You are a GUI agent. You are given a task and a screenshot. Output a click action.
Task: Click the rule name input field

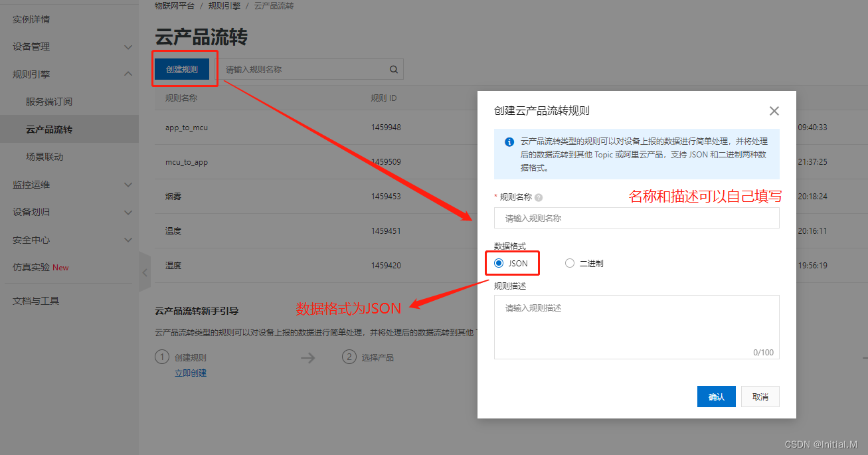(x=636, y=218)
